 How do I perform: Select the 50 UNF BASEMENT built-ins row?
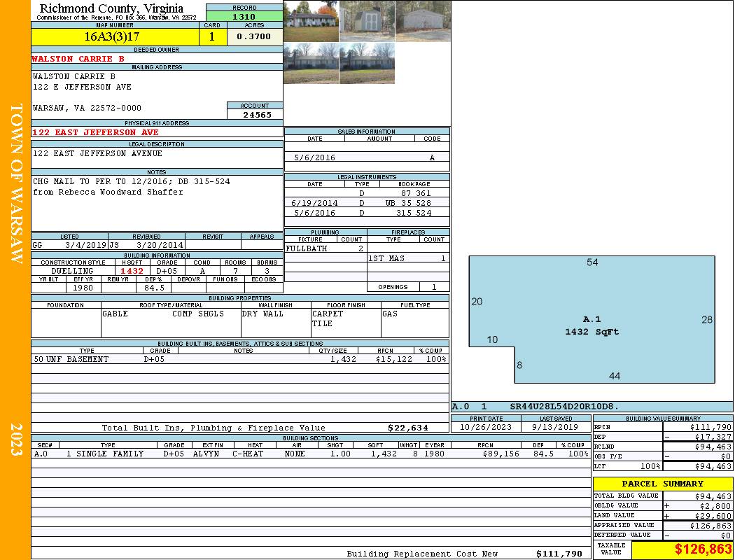click(239, 359)
